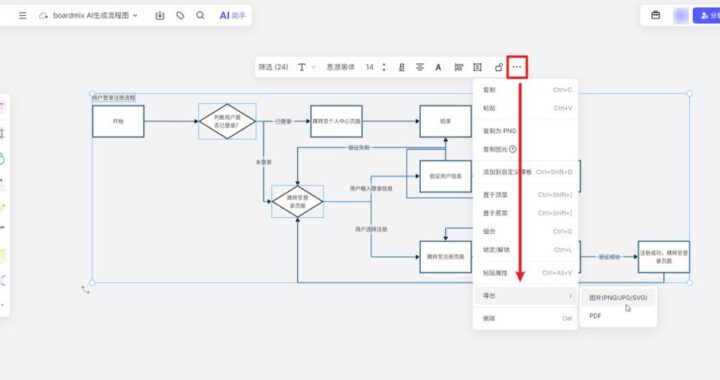
Task: Click the three-dot more options button
Action: coord(517,67)
